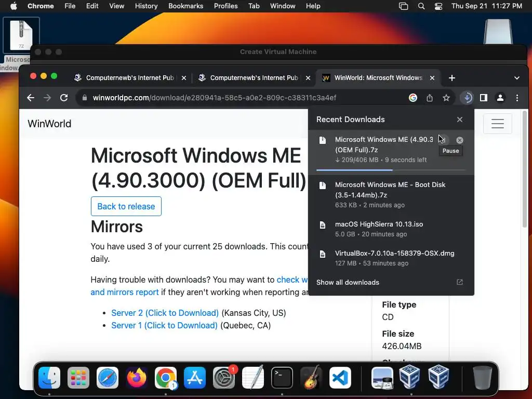Close the WinWorld tab
Screen dimensions: 532x399
tap(432, 78)
